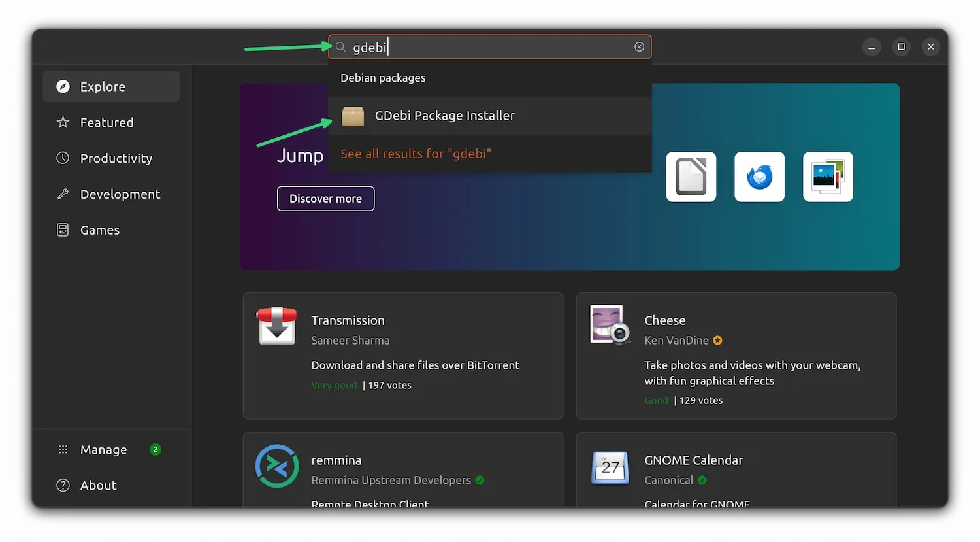Go to the Featured category
The width and height of the screenshot is (980, 542).
point(111,122)
